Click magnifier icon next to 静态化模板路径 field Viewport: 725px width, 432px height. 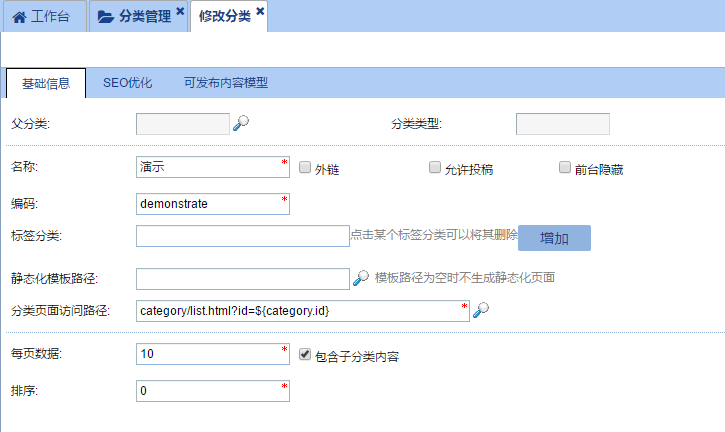point(362,277)
